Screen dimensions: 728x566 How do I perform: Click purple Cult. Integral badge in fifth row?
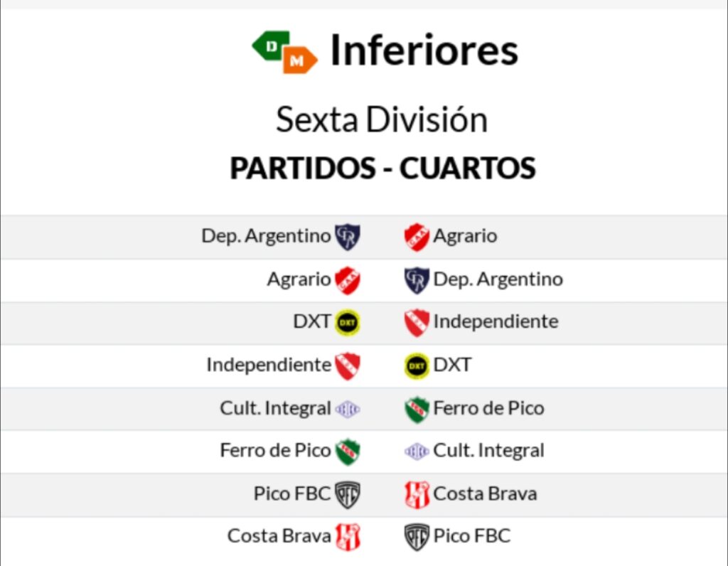(347, 409)
